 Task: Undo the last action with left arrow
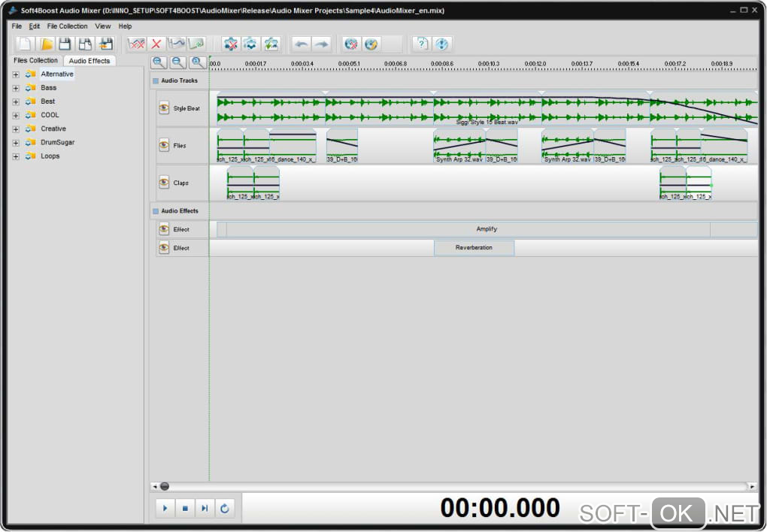coord(302,44)
